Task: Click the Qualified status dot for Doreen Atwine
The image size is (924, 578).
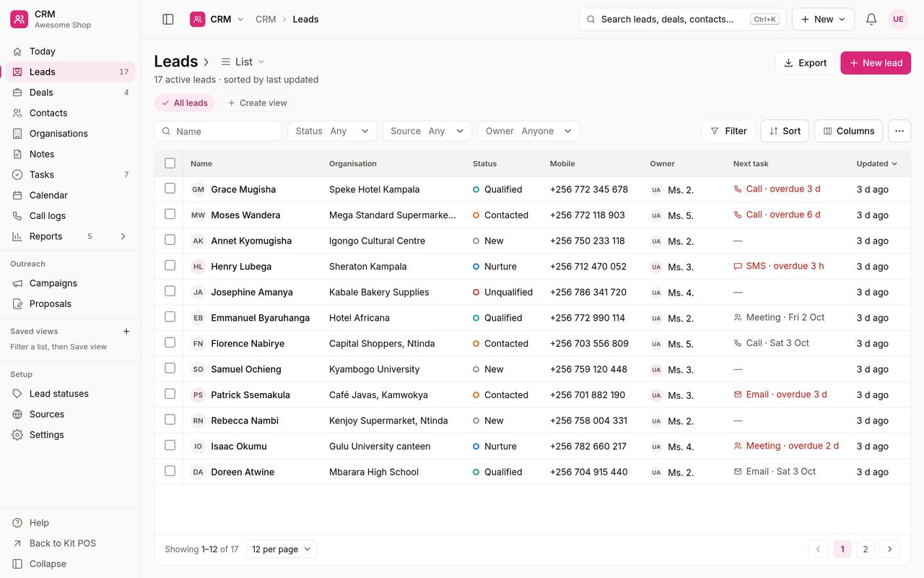Action: tap(476, 472)
